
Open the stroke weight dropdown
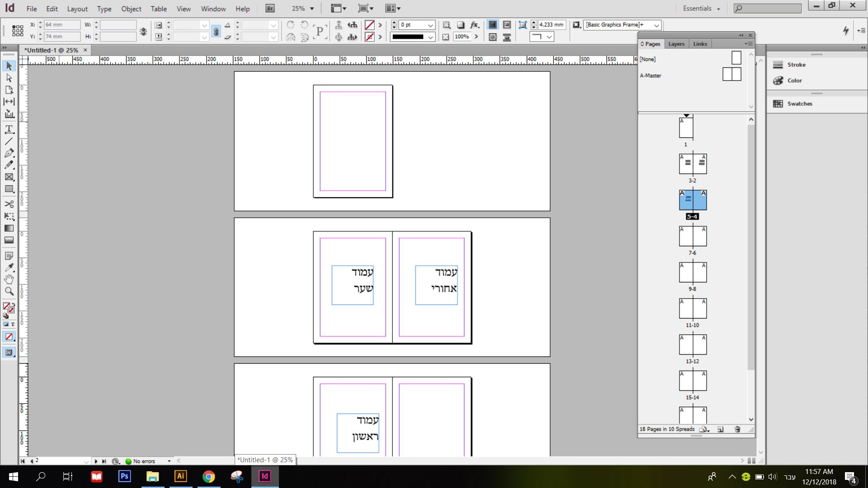(430, 25)
